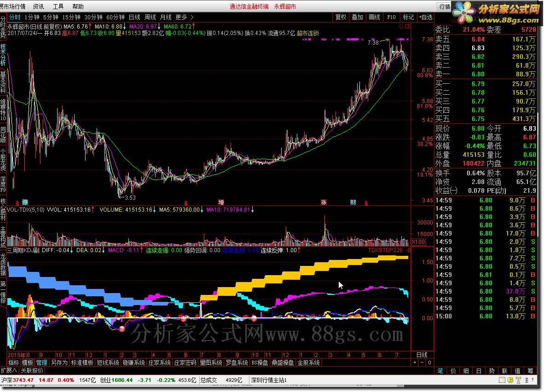The image size is (544, 392).
Task: Select the 30分钟 period tab
Action: tap(93, 17)
